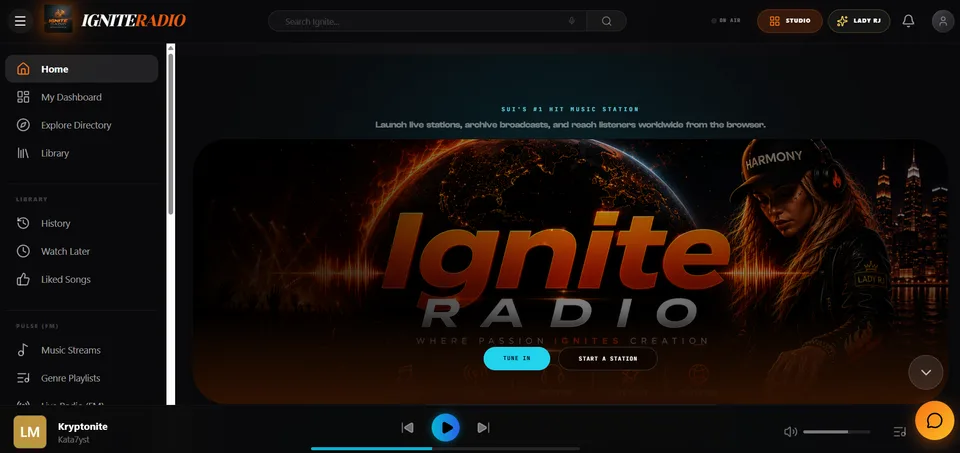Open Music Streams
This screenshot has width=960, height=453.
[x=81, y=350]
